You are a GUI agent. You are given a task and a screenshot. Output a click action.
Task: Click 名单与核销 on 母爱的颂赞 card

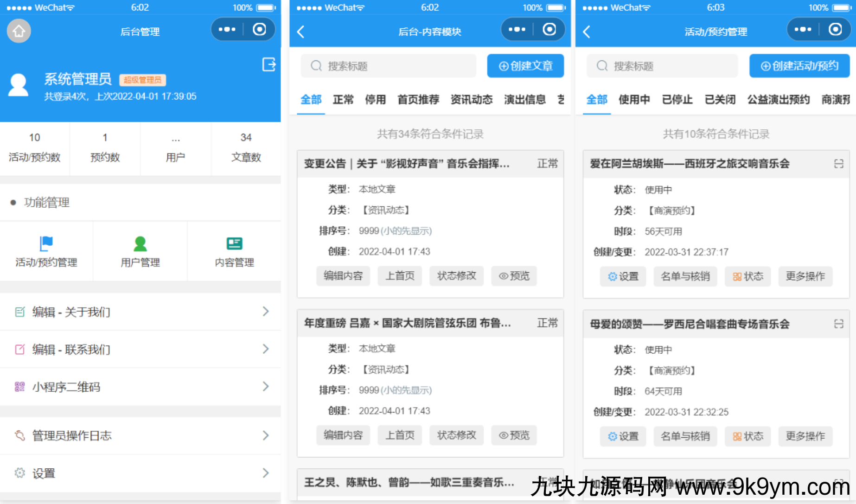point(685,436)
